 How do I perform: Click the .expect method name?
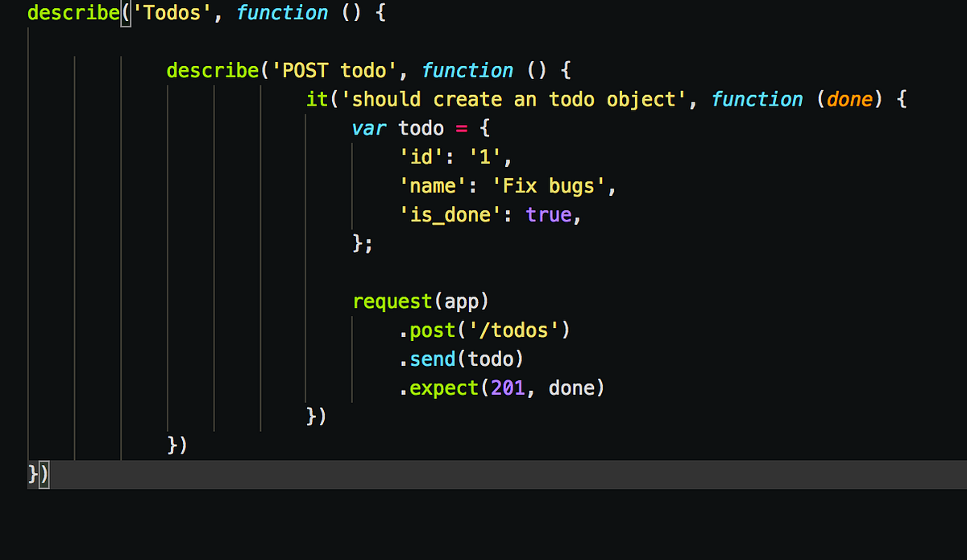tap(439, 388)
